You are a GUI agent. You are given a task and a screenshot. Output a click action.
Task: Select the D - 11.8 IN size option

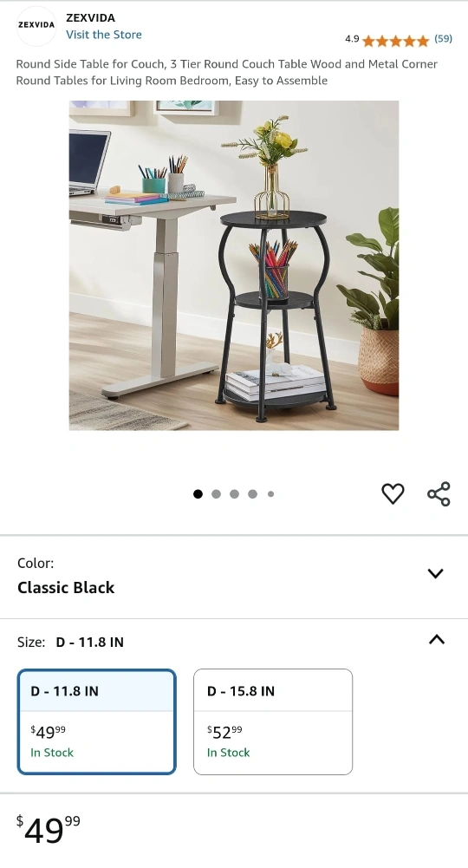[97, 721]
